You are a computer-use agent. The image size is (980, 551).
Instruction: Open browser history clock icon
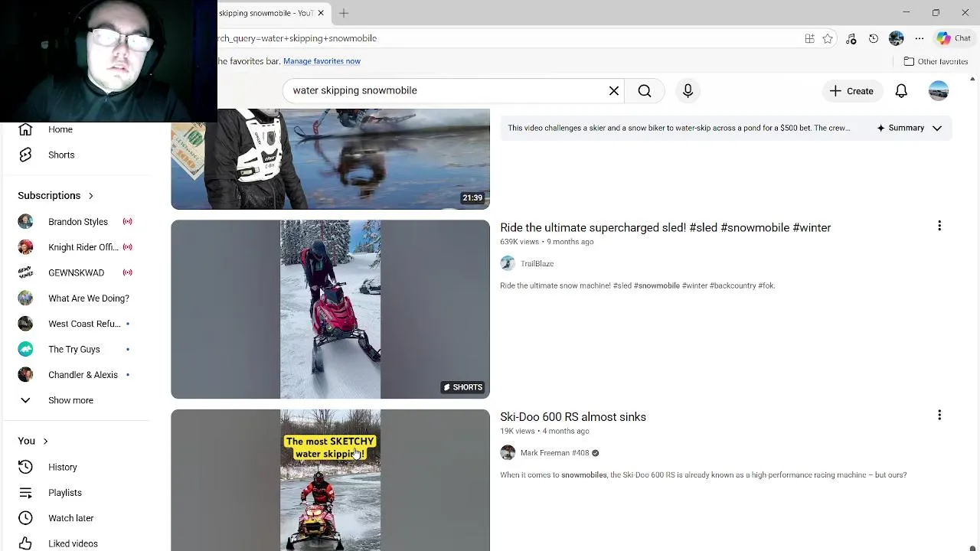pos(874,38)
